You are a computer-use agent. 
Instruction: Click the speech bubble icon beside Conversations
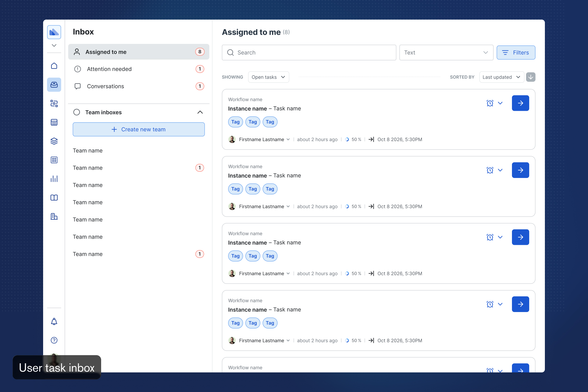[x=78, y=86]
